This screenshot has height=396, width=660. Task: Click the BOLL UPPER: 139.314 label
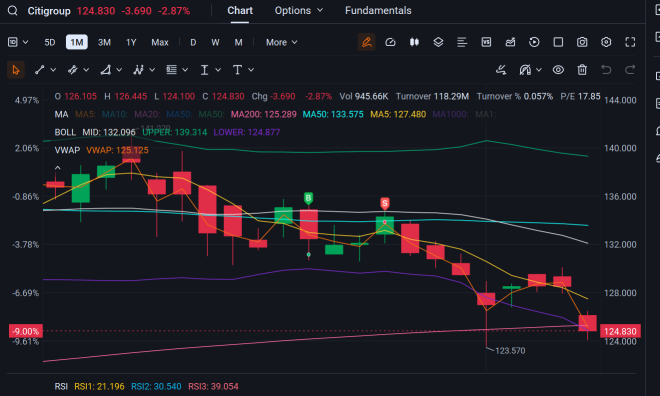tap(175, 132)
